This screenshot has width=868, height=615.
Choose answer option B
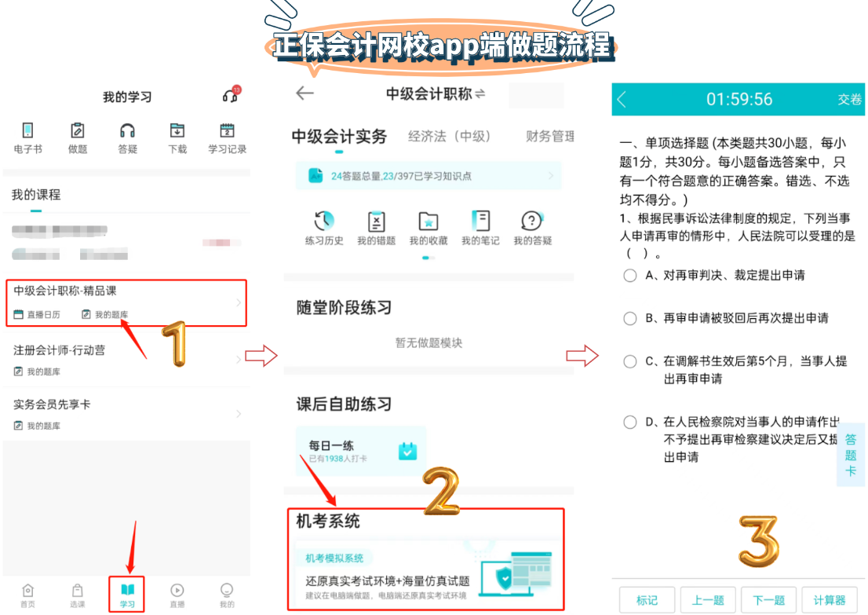(629, 318)
